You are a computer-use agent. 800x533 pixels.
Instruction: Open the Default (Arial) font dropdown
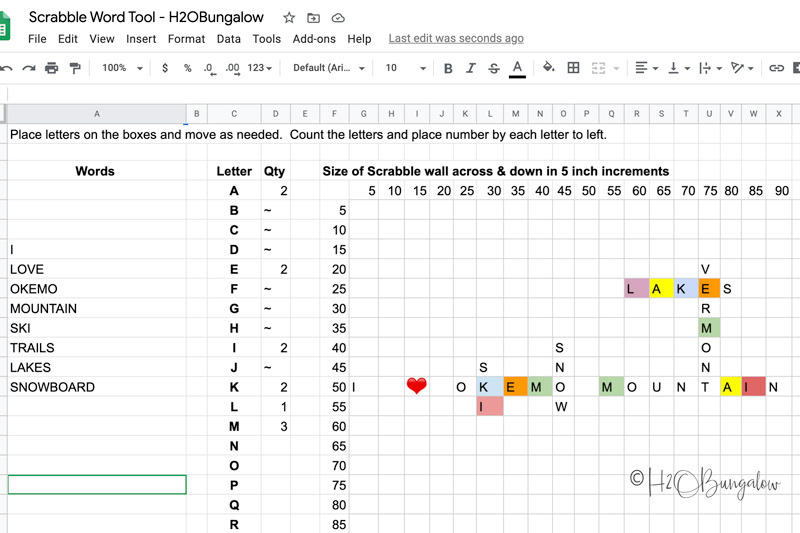pos(329,68)
